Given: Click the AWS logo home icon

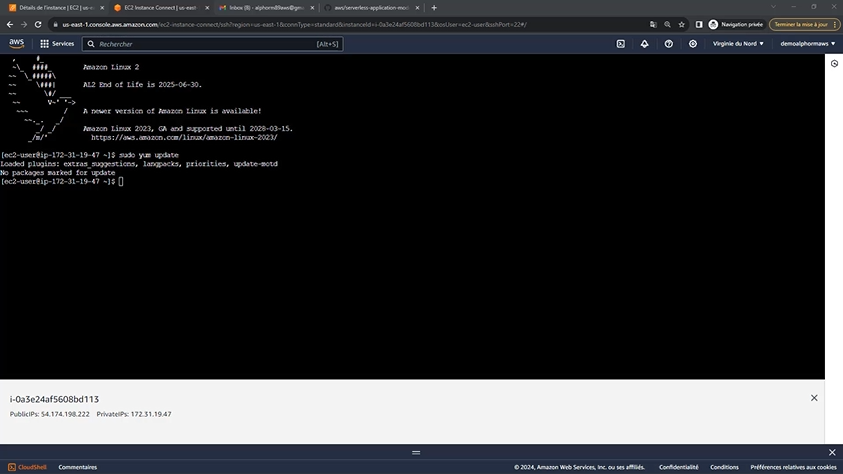Looking at the screenshot, I should click(x=17, y=43).
